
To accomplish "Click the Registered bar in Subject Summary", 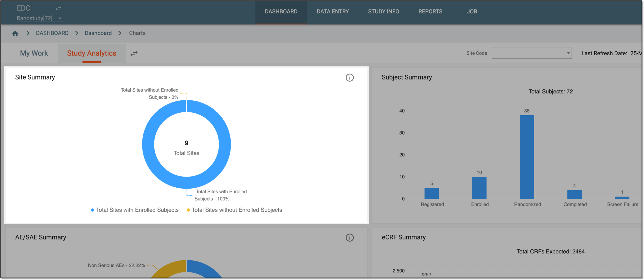I will click(x=431, y=193).
